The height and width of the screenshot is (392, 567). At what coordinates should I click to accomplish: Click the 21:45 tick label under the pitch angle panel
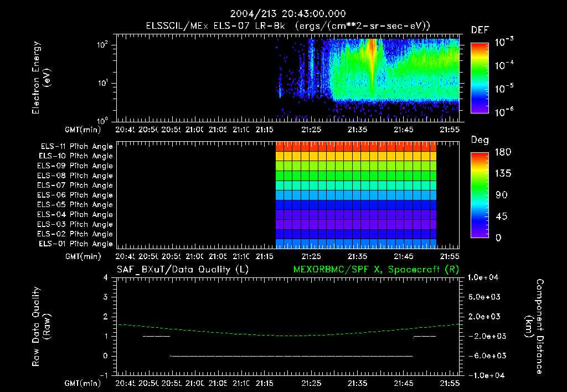404,256
